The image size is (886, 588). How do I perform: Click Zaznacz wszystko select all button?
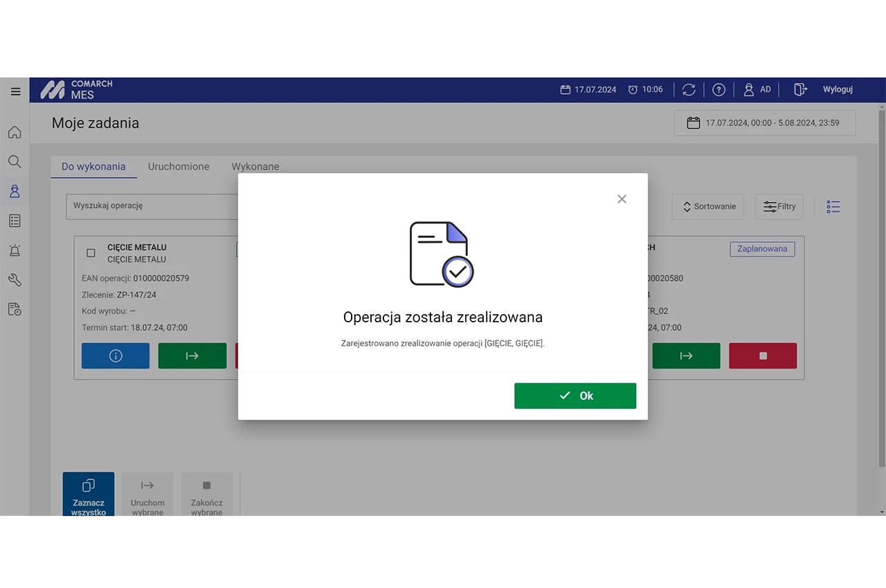click(89, 495)
